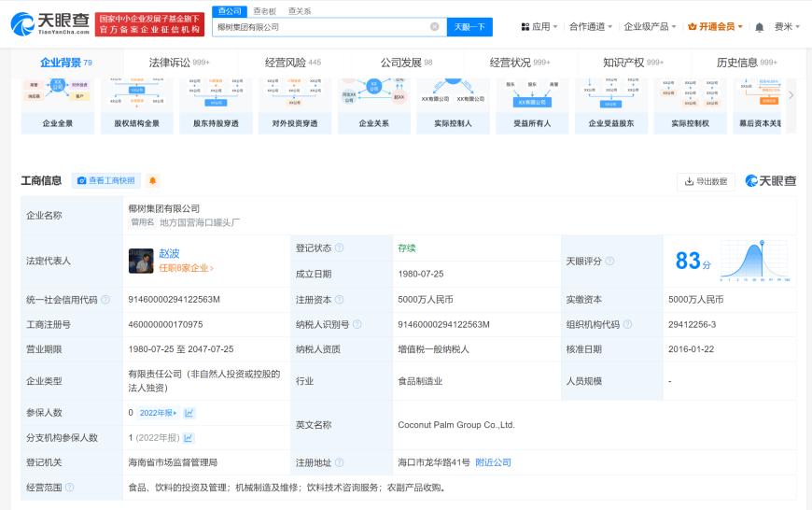The height and width of the screenshot is (510, 812).
Task: Open the 企业全景 chart card
Action: pyautogui.click(x=58, y=106)
